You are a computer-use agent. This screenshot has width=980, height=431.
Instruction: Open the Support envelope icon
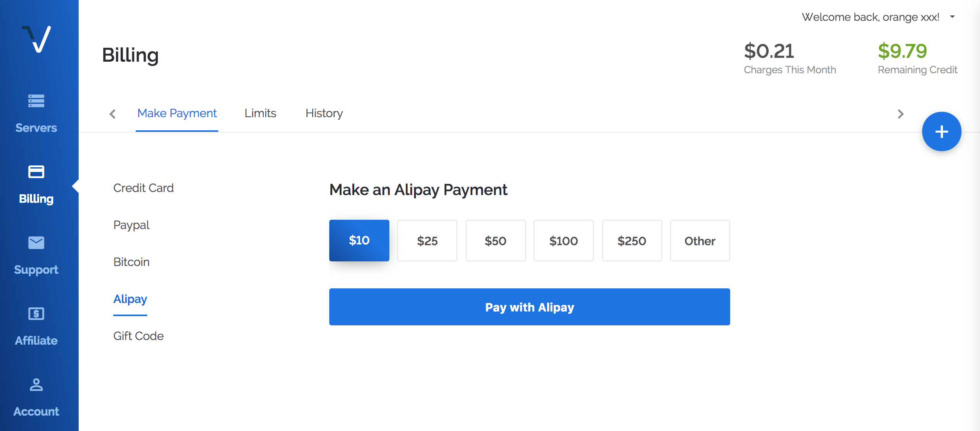tap(36, 243)
